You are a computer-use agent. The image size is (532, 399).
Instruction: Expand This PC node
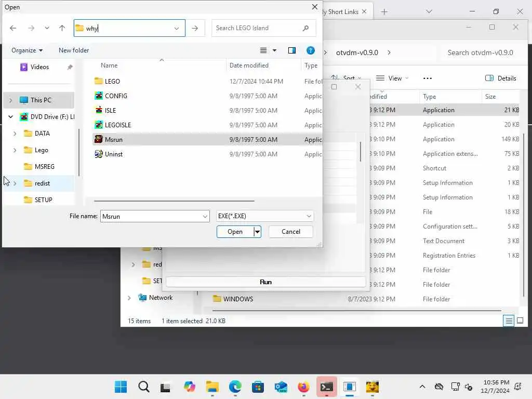(10, 100)
